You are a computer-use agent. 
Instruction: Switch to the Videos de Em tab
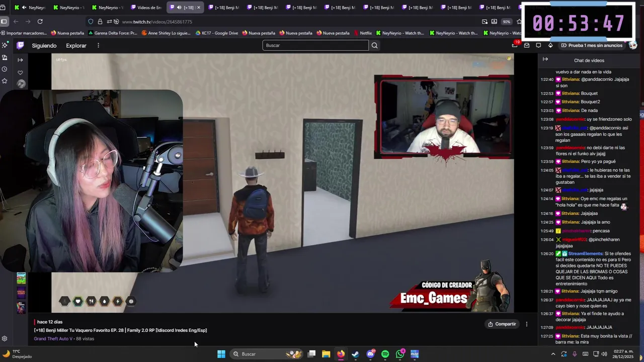click(146, 8)
